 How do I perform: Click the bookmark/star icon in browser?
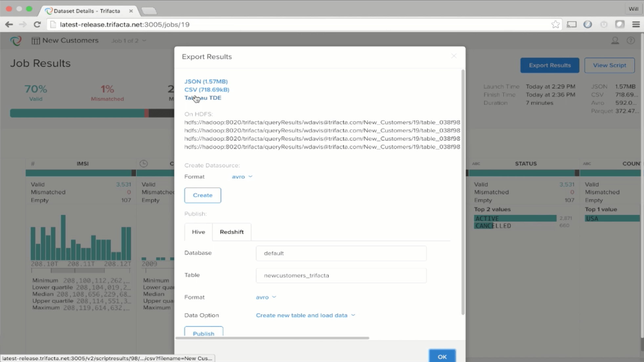tap(556, 24)
